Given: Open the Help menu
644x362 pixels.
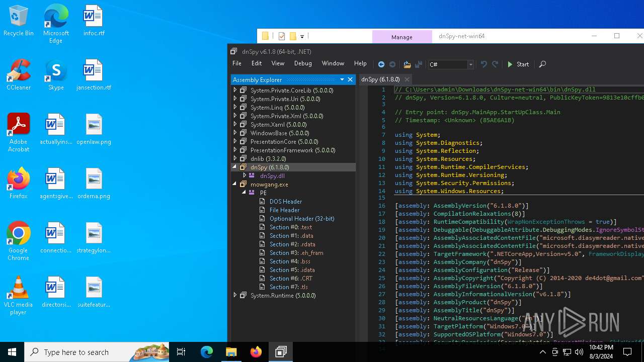Looking at the screenshot, I should click(360, 63).
